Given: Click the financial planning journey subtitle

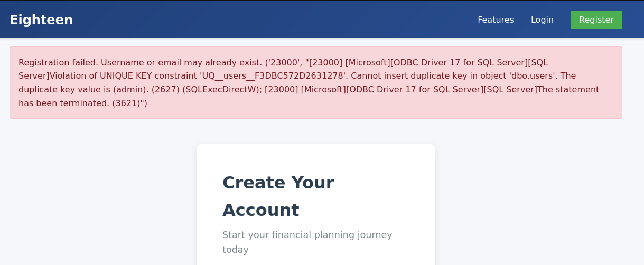Looking at the screenshot, I should click(307, 242).
